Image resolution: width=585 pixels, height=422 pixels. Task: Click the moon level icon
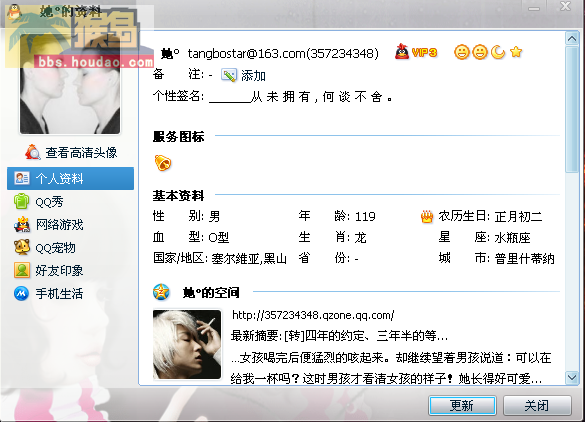(x=498, y=52)
